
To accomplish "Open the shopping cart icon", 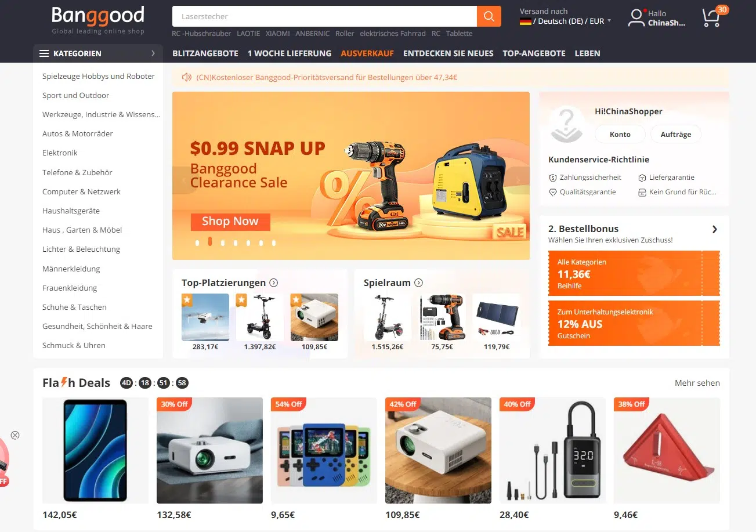I will click(x=711, y=18).
